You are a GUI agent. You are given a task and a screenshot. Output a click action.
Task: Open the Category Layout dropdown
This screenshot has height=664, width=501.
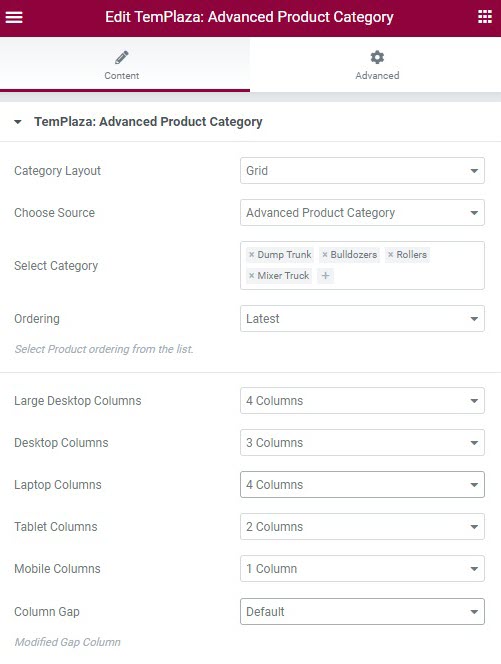pyautogui.click(x=362, y=171)
